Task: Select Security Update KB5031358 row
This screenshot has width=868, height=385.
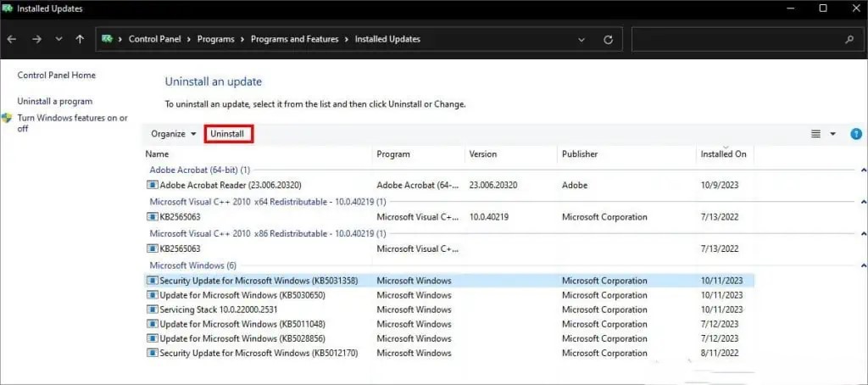Action: pos(449,281)
